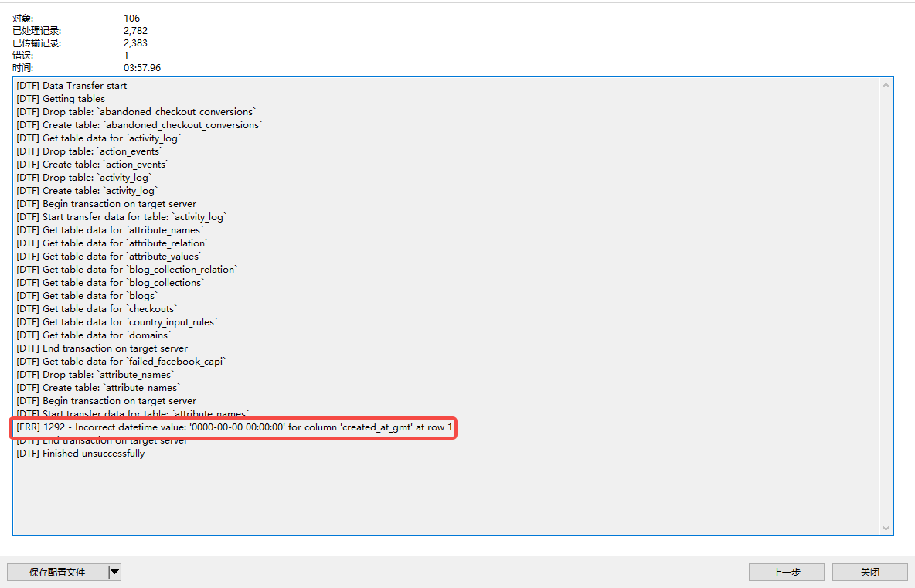Select 'Finished unsuccessfully' log line

80,454
